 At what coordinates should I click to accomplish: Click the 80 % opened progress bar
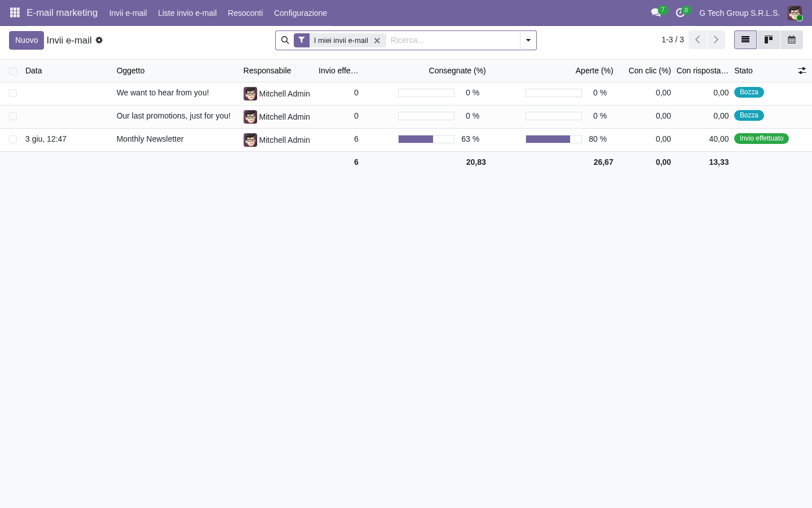pyautogui.click(x=554, y=139)
